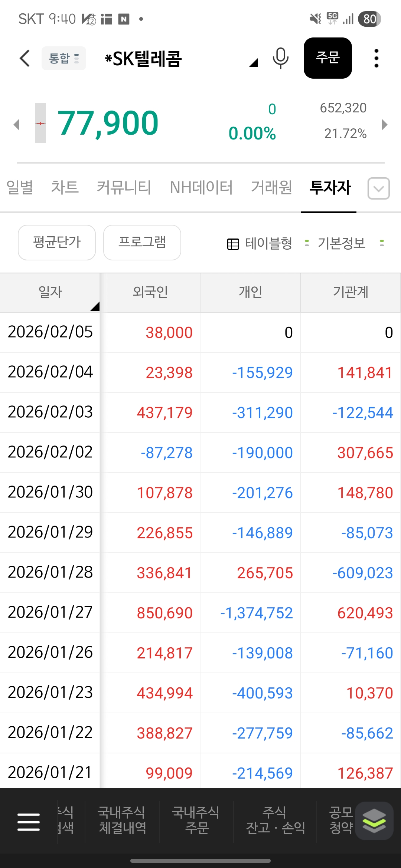Toggle the 통합 market selector
Image resolution: width=401 pixels, height=868 pixels.
point(64,58)
